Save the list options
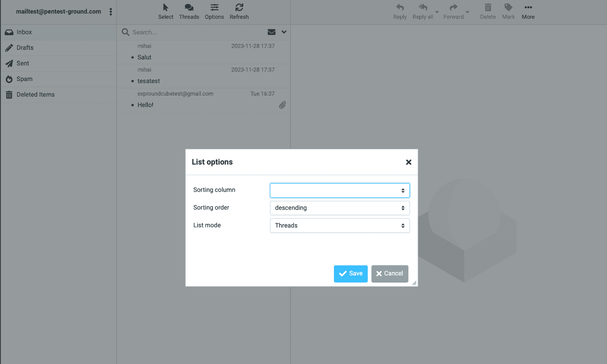 [x=351, y=273]
